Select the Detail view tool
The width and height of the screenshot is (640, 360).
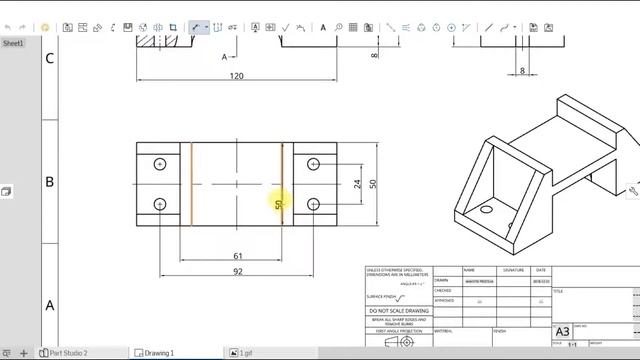(128, 27)
